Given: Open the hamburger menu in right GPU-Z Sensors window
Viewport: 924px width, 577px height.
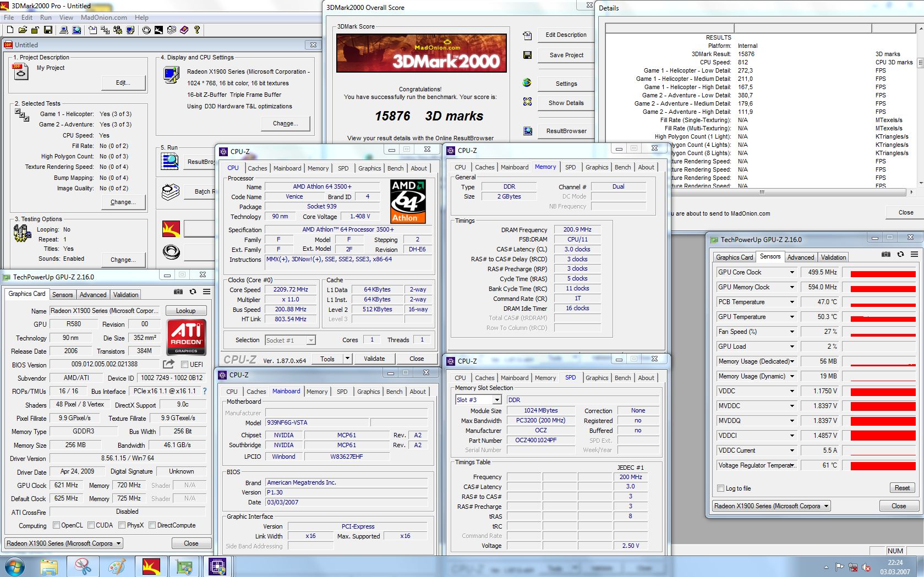Looking at the screenshot, I should point(914,254).
